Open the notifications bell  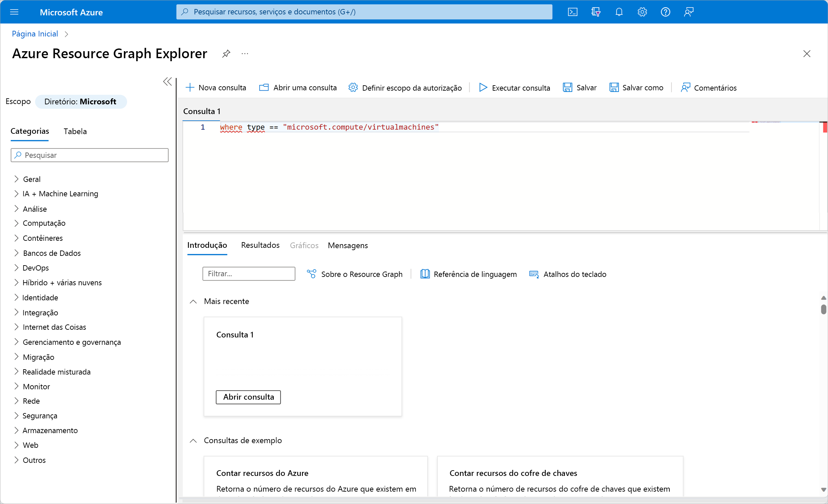[x=618, y=12]
